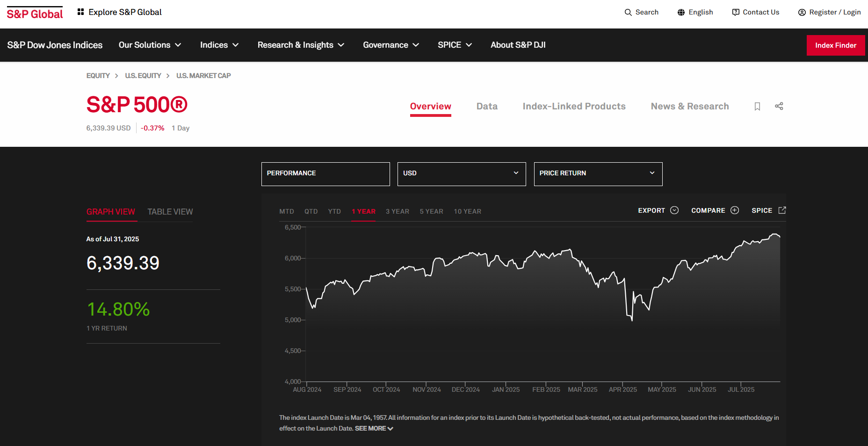The height and width of the screenshot is (446, 868).
Task: Expand the Indices menu
Action: [x=219, y=45]
